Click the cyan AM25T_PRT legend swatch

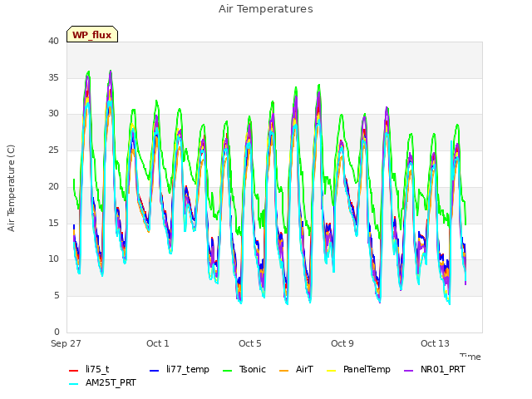click(x=74, y=384)
